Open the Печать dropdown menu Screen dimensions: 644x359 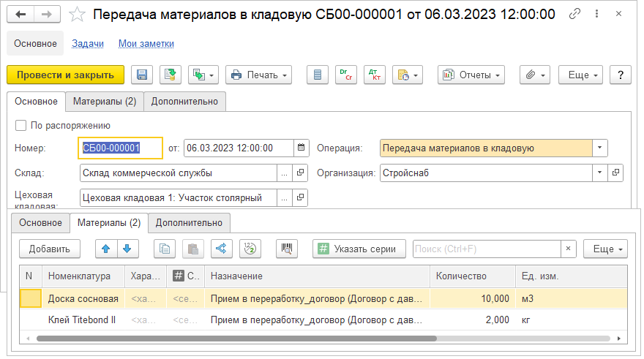pyautogui.click(x=259, y=75)
